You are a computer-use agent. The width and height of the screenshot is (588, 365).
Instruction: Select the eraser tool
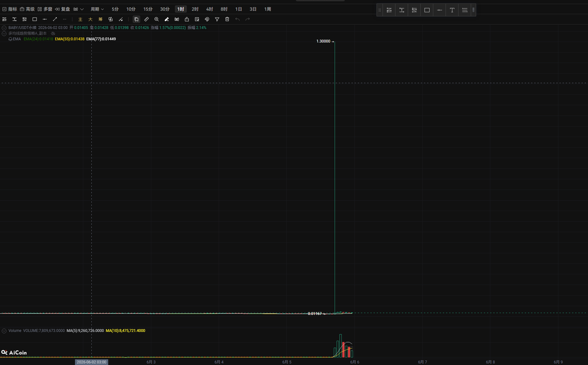click(167, 19)
